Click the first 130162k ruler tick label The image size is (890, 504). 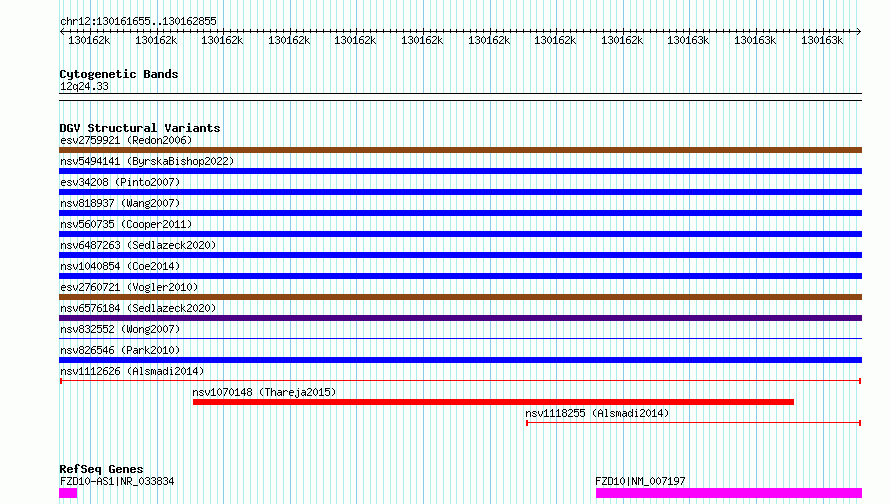click(x=89, y=40)
